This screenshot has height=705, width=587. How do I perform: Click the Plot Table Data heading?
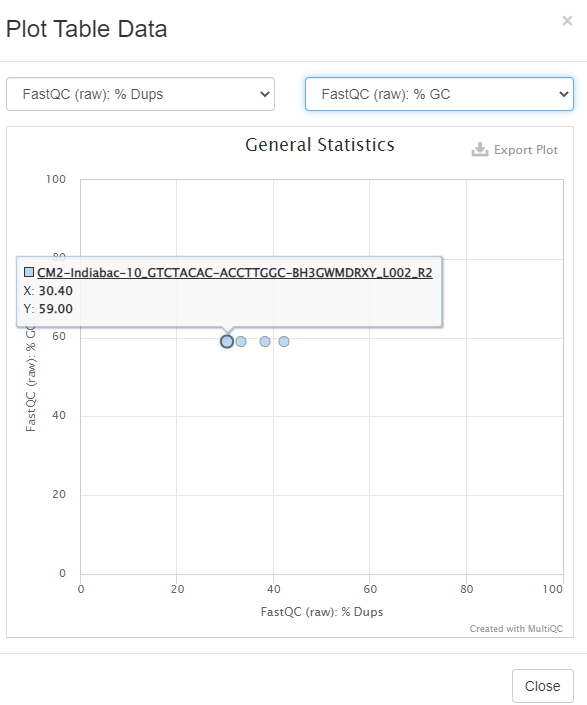pos(86,29)
